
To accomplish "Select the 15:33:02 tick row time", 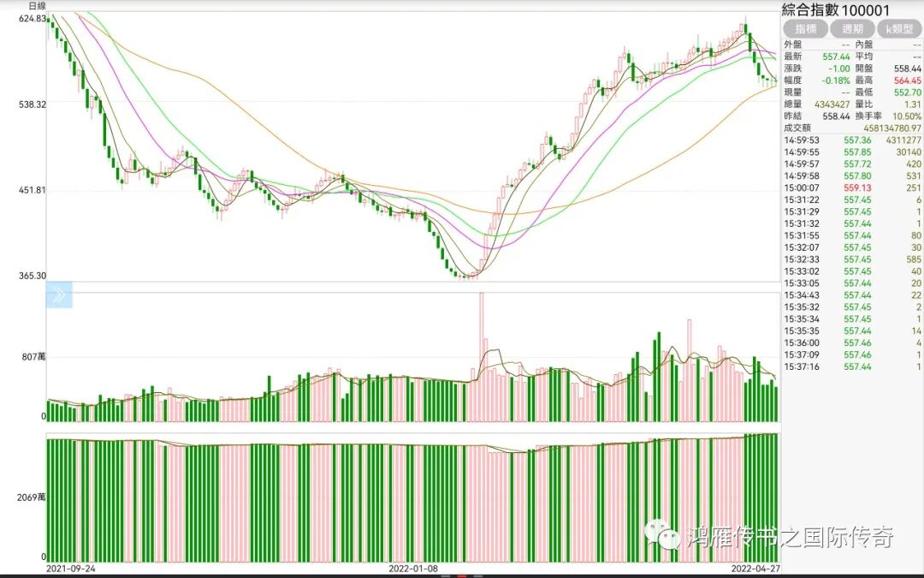I will click(x=802, y=271).
